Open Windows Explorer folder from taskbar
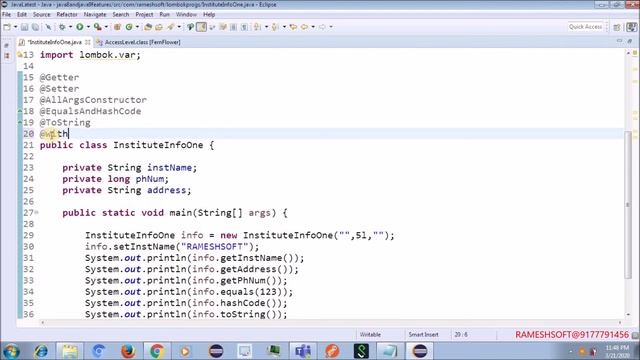640x360 pixels. [70, 351]
